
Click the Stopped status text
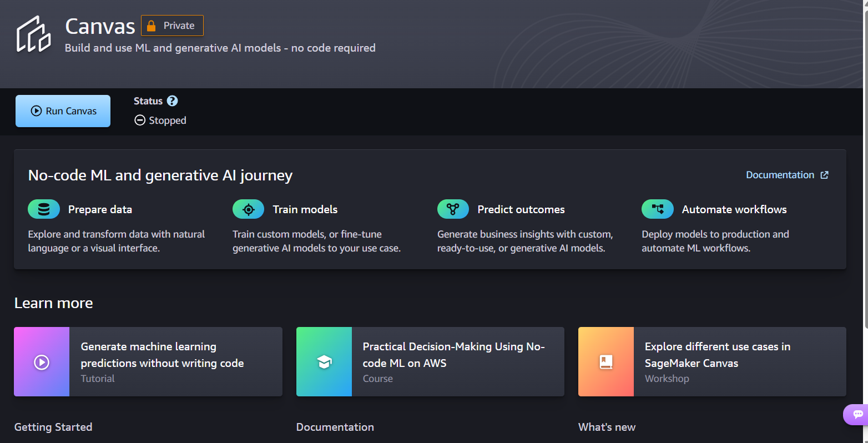click(x=168, y=120)
